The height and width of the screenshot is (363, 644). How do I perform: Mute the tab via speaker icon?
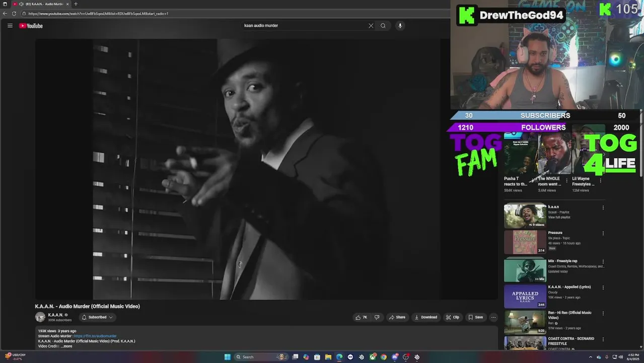[x=21, y=4]
